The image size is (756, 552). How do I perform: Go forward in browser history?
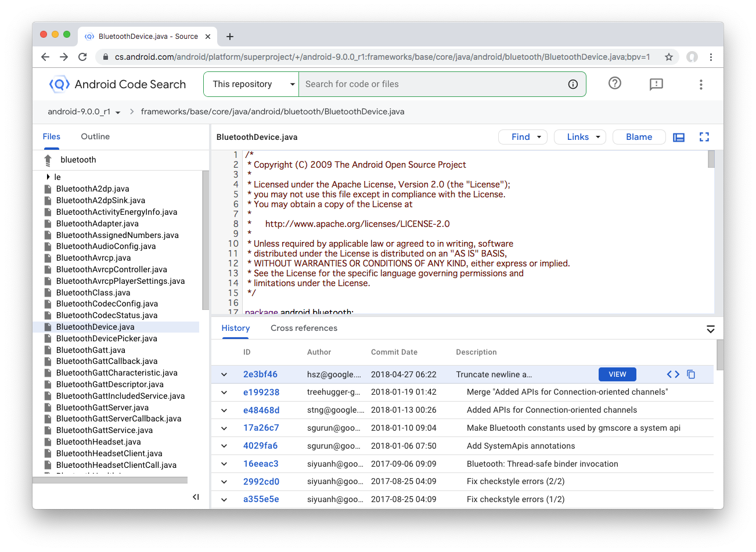64,57
